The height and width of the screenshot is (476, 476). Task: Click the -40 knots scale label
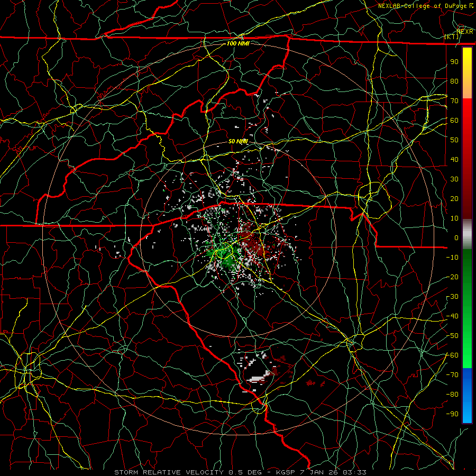click(x=452, y=316)
